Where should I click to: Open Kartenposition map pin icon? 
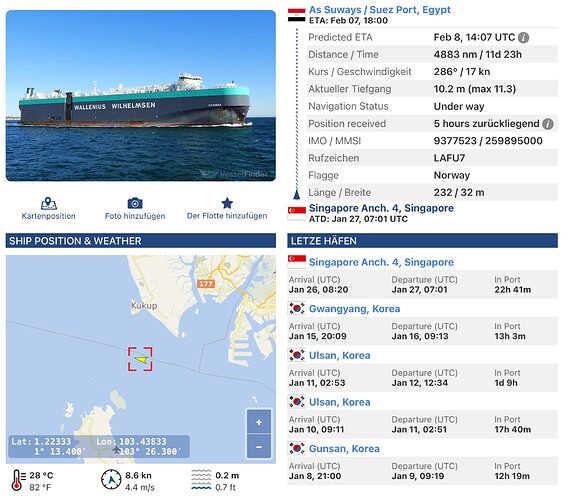tap(49, 204)
